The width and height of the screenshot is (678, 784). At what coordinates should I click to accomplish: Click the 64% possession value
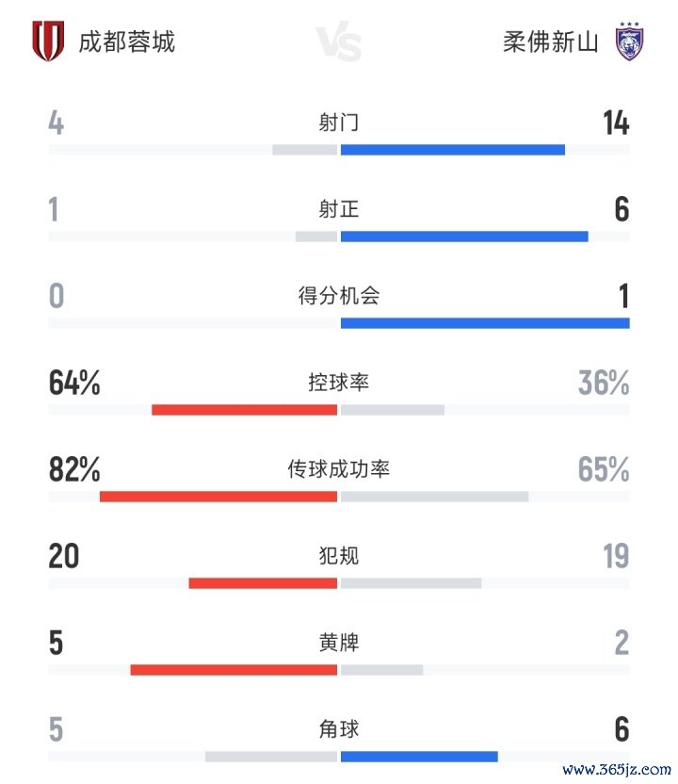coord(74,384)
